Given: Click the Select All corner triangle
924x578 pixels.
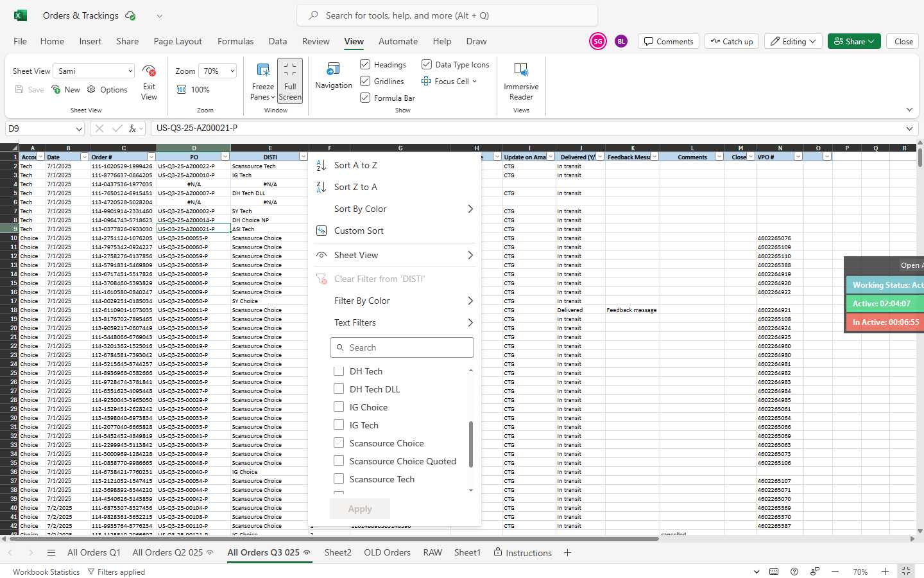Looking at the screenshot, I should 10,148.
